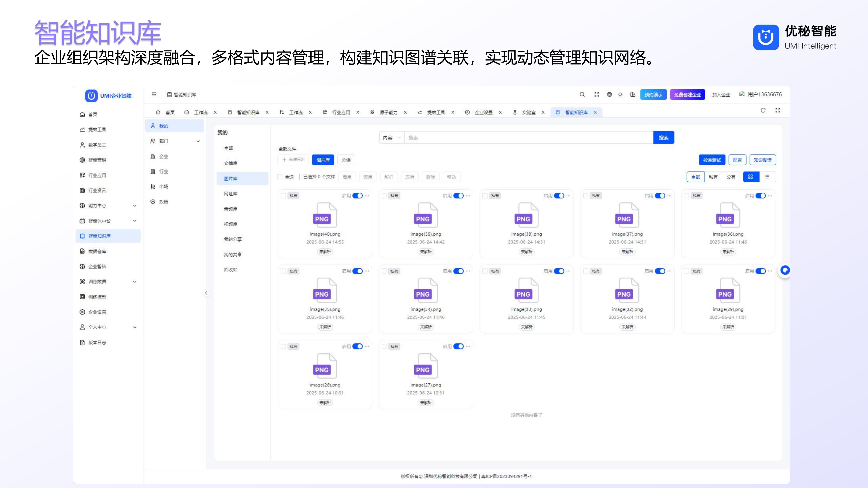Select 文档库 in the library list
Image resolution: width=868 pixels, height=488 pixels.
pos(231,163)
